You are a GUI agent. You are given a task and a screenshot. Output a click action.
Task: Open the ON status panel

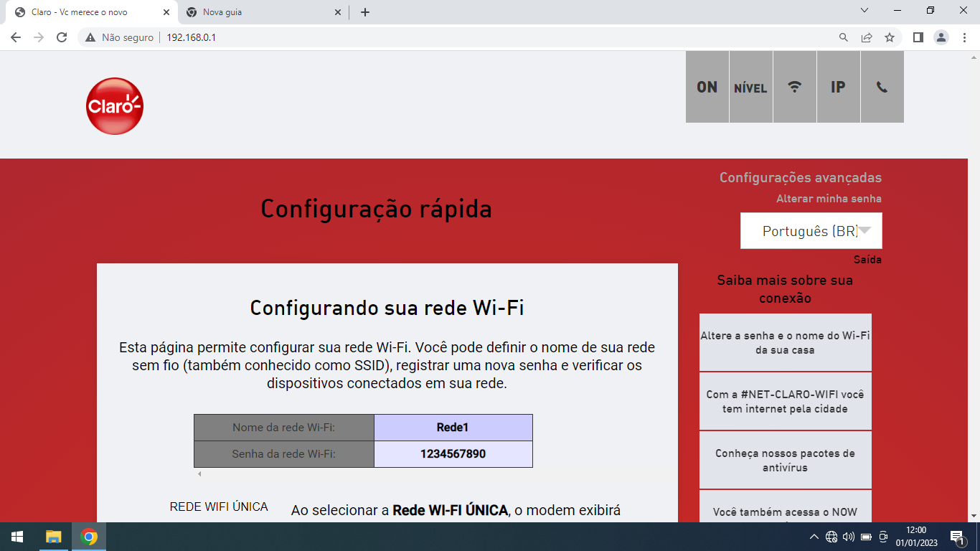point(707,87)
